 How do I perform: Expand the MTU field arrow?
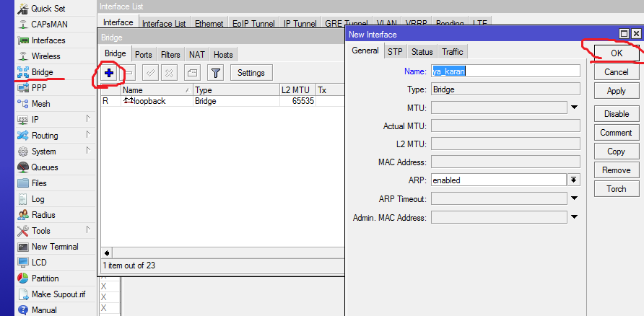(575, 107)
